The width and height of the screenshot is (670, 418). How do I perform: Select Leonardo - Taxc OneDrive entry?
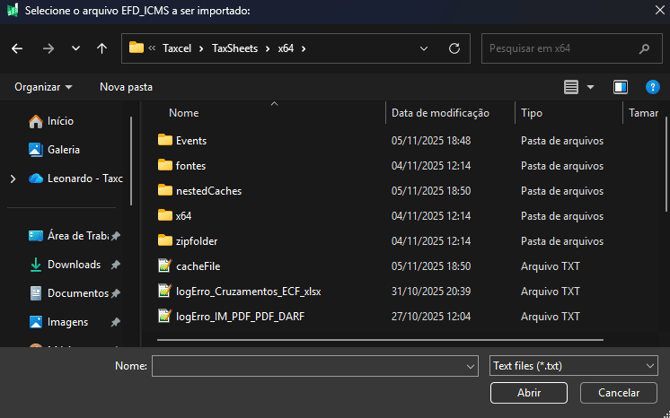point(76,179)
